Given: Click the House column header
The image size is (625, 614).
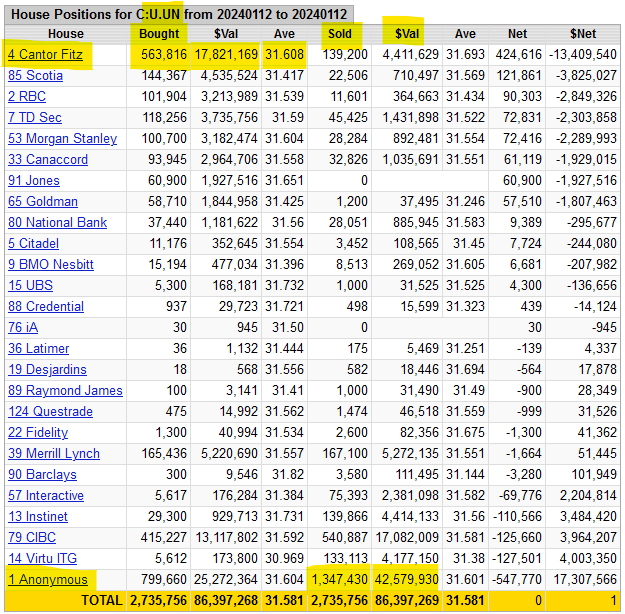Looking at the screenshot, I should (x=66, y=34).
